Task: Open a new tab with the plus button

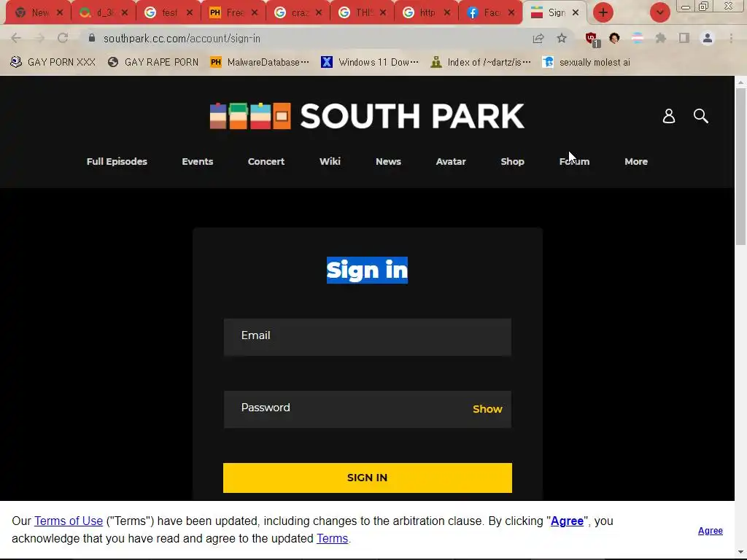Action: (603, 12)
